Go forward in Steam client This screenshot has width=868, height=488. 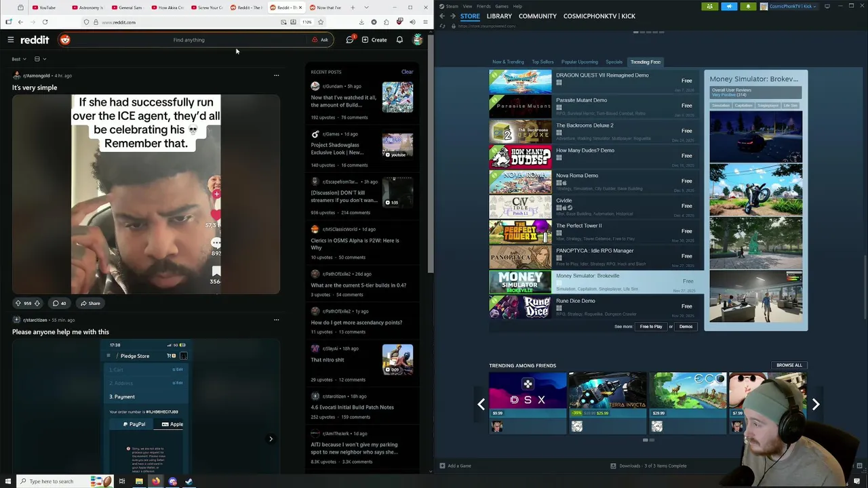(453, 16)
